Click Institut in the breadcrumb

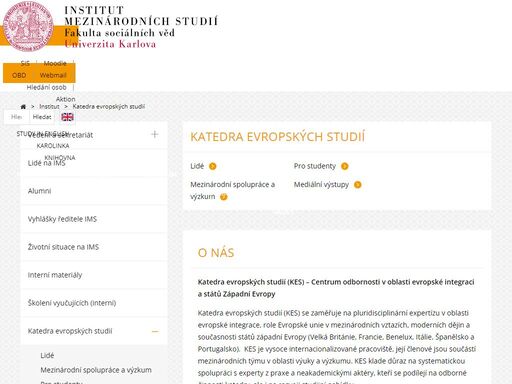pyautogui.click(x=49, y=107)
